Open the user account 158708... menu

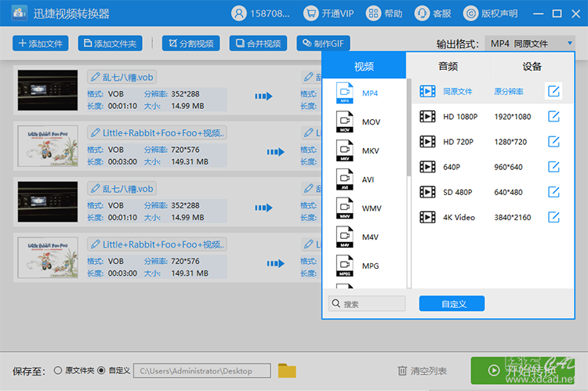coord(260,13)
